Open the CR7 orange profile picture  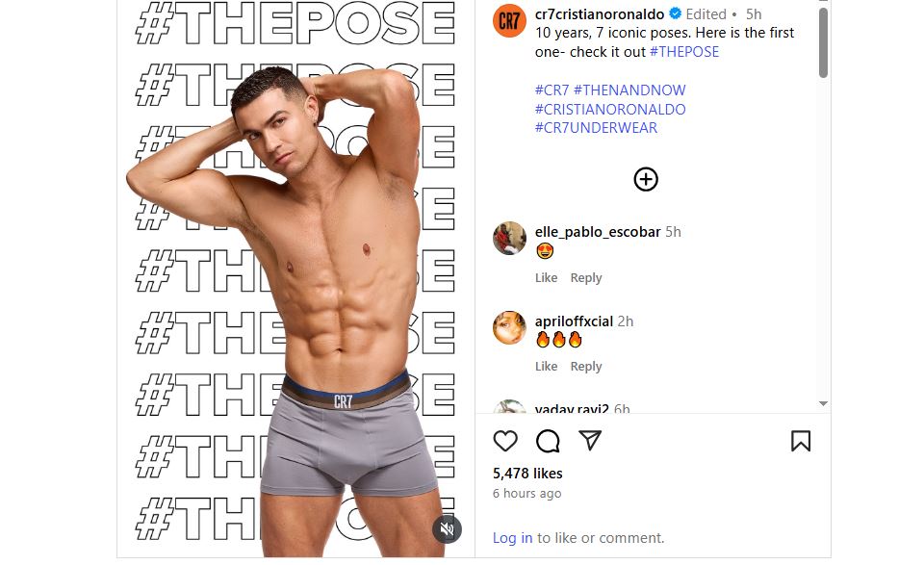point(509,20)
